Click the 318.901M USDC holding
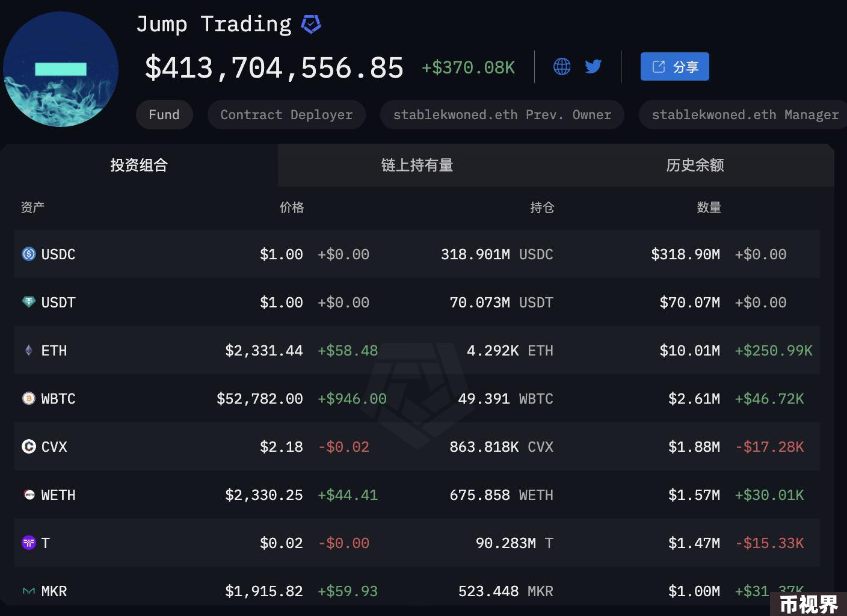This screenshot has height=616, width=847. click(x=497, y=254)
